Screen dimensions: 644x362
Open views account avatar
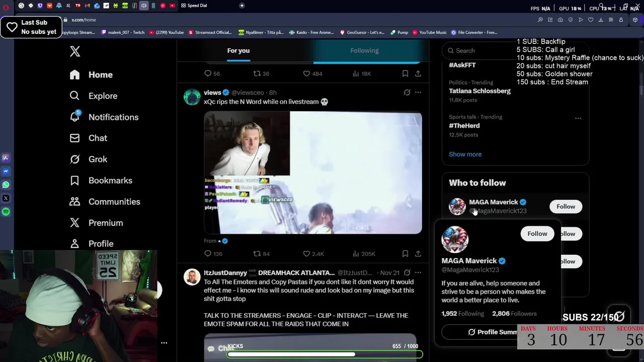coord(192,97)
